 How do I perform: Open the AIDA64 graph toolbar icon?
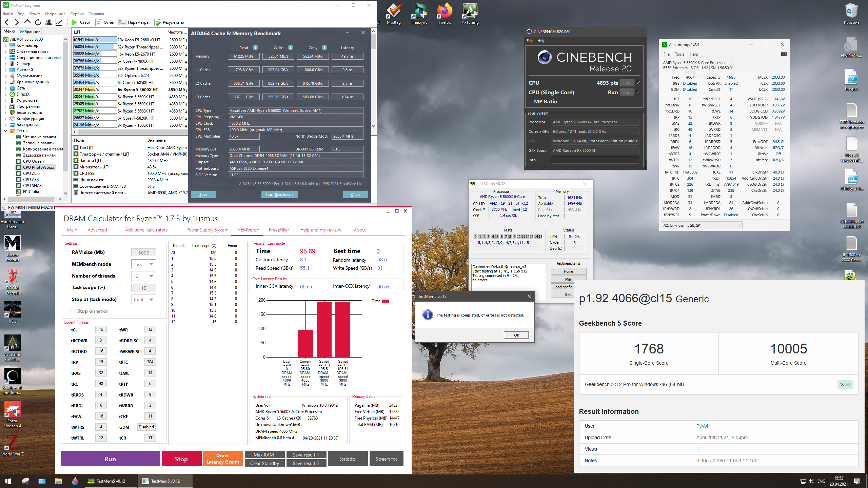59,22
